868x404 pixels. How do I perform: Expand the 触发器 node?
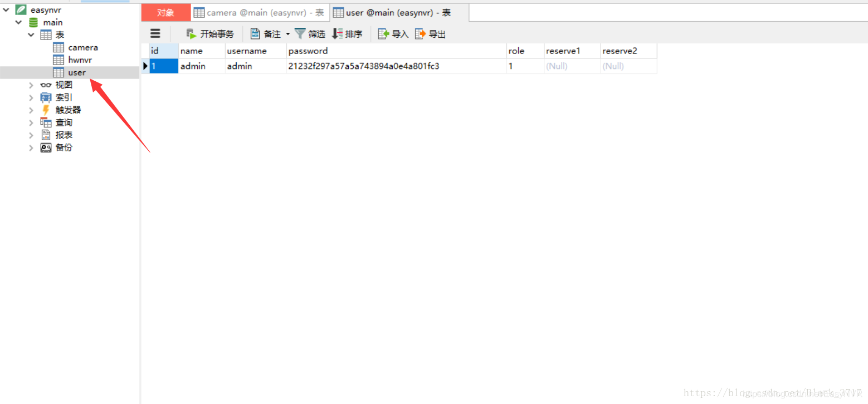[31, 110]
